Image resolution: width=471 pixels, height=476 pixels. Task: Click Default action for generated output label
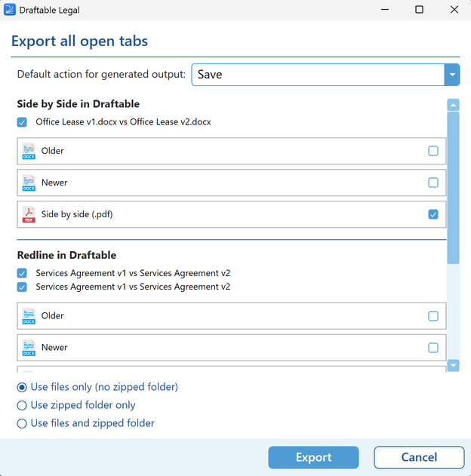(x=101, y=75)
